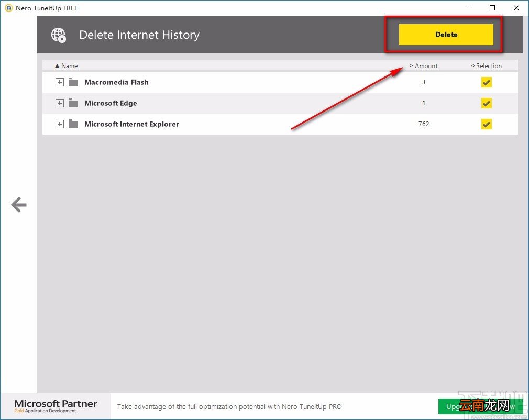Click the Delete Internet History heading

(x=139, y=35)
